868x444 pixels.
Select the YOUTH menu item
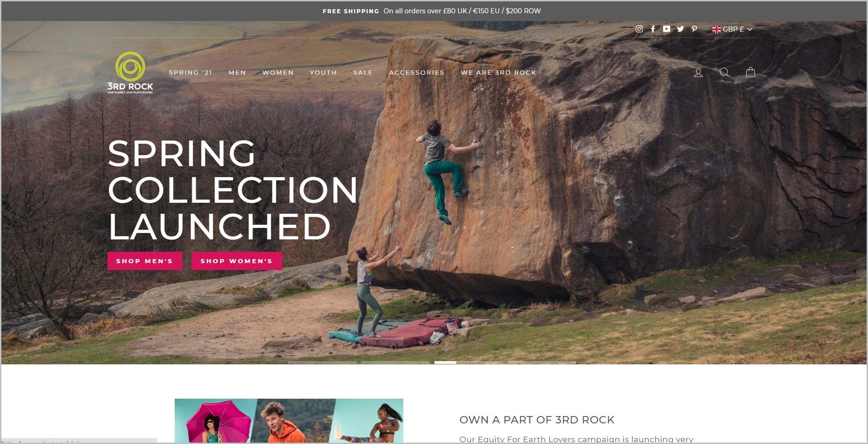(x=323, y=72)
